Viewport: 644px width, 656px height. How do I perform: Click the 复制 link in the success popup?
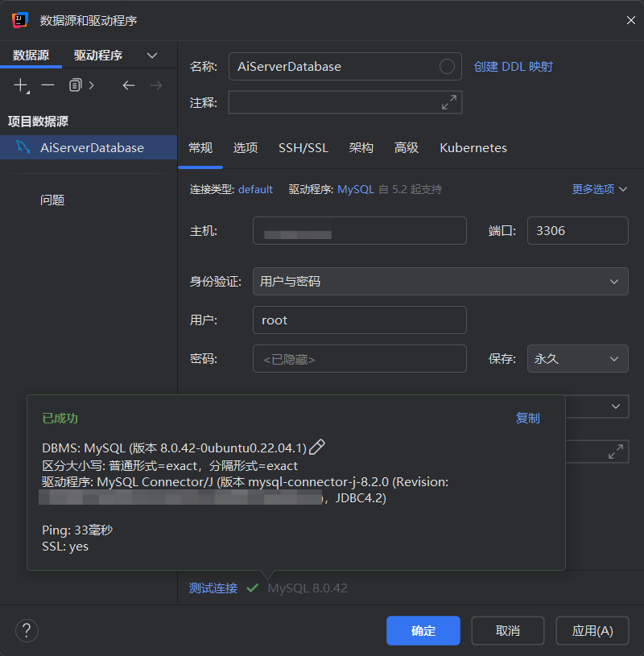point(527,419)
